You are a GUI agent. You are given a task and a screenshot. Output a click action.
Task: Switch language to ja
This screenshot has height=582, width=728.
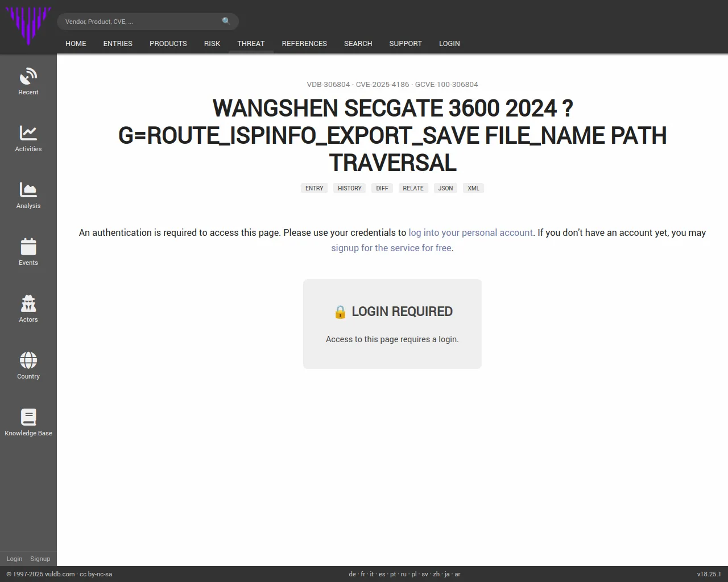(x=447, y=574)
